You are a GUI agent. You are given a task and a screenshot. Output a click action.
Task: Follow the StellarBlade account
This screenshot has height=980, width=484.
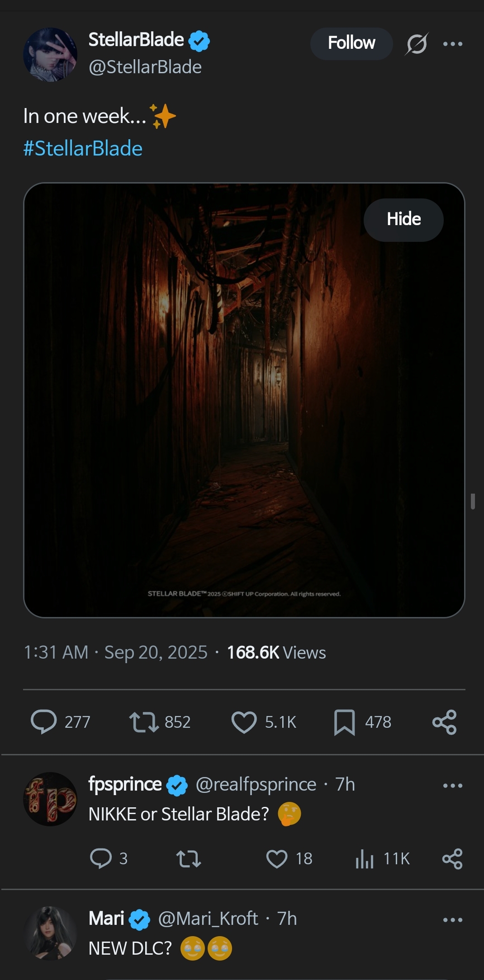[351, 43]
